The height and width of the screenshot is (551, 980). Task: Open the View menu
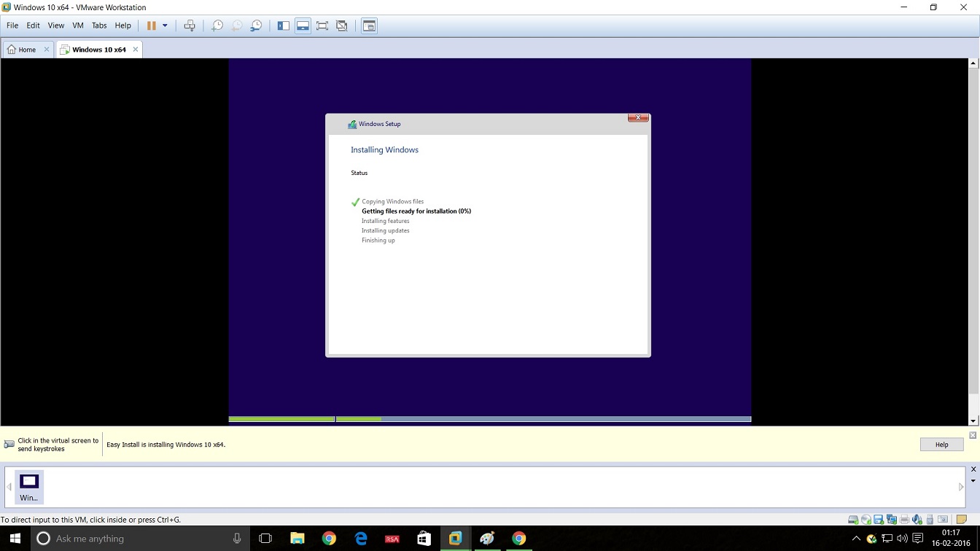pos(56,26)
